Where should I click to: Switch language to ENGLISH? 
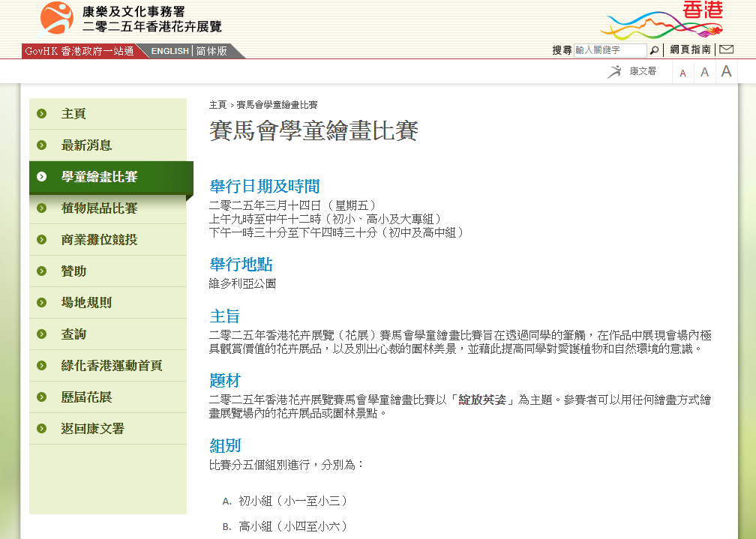click(169, 51)
